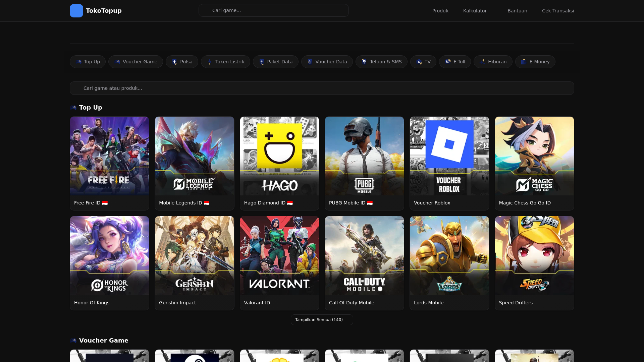Image resolution: width=644 pixels, height=362 pixels.
Task: Select the Voucher Data category chip
Action: click(x=327, y=62)
